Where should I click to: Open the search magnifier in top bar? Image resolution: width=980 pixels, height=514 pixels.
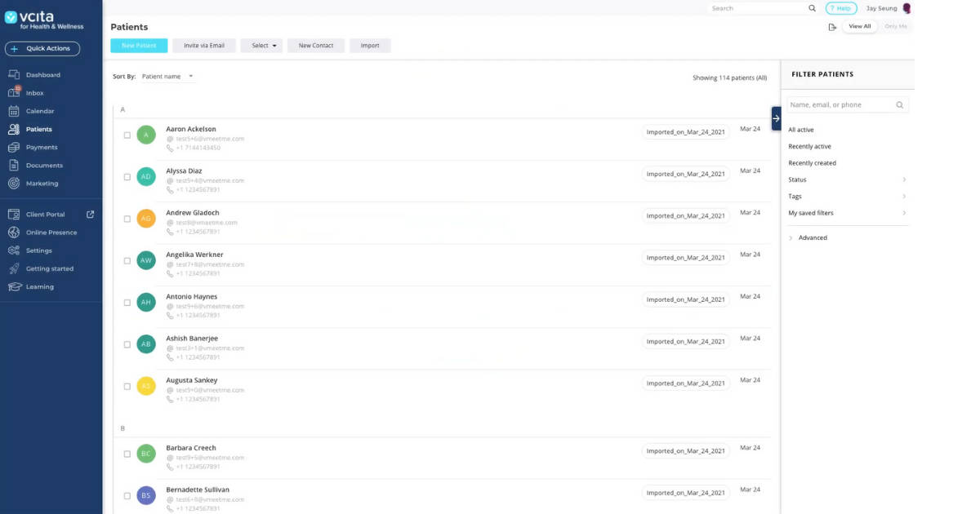pyautogui.click(x=812, y=8)
